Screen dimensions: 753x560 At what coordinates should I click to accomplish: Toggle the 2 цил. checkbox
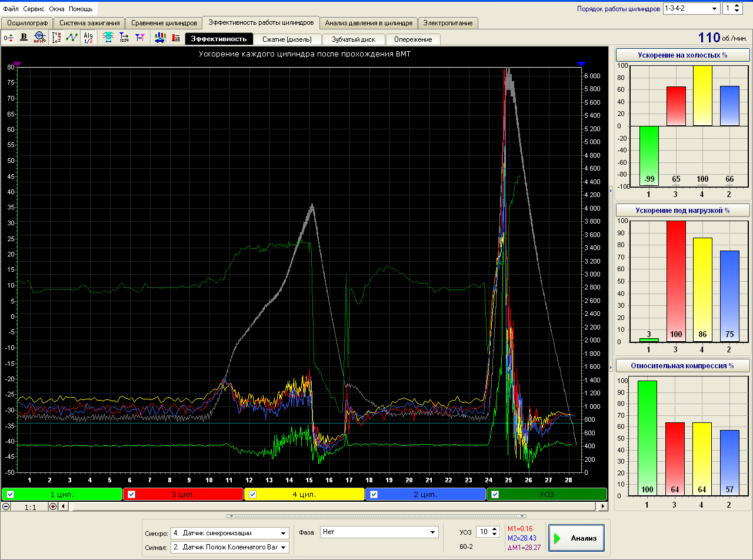click(x=374, y=494)
